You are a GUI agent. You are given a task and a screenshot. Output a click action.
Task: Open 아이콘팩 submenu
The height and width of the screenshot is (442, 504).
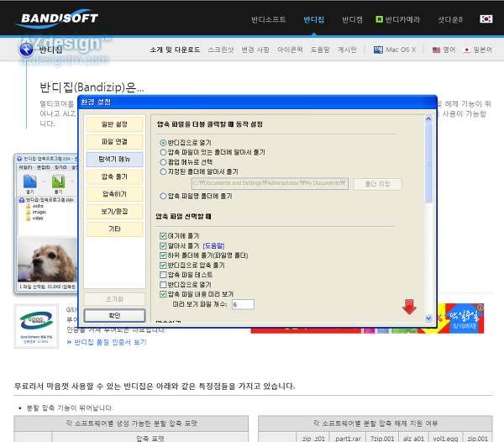click(290, 50)
